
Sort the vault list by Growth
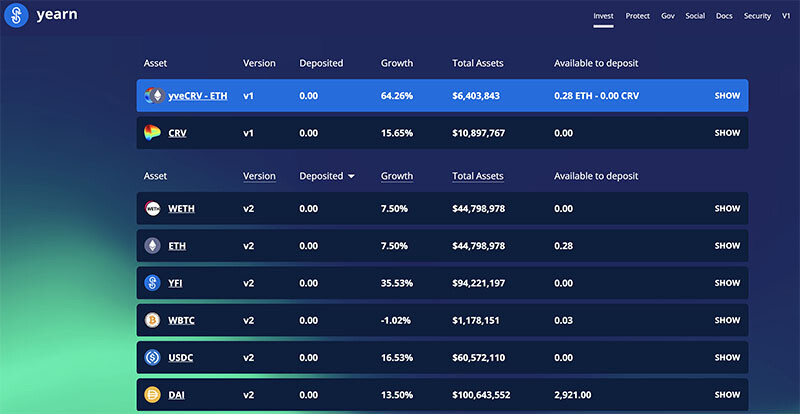click(397, 176)
